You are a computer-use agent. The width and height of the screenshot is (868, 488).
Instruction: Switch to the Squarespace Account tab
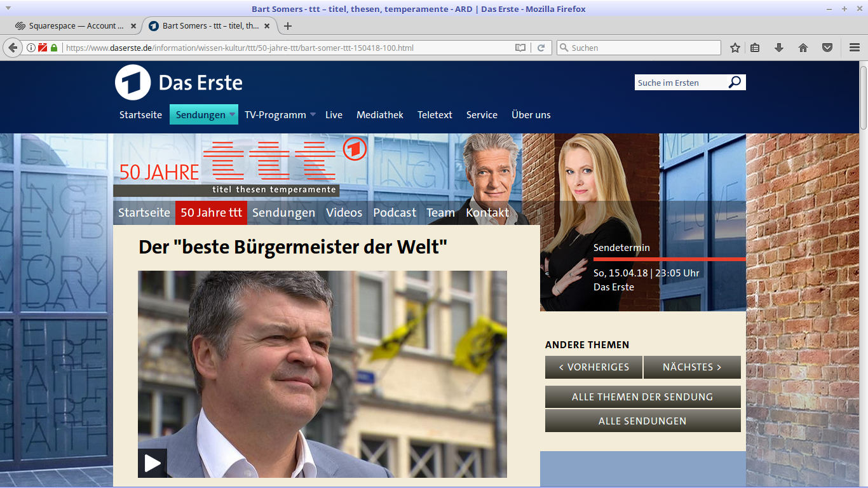click(78, 26)
